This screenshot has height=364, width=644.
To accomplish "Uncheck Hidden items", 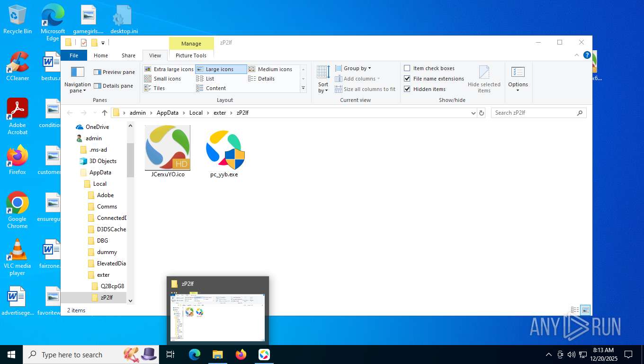I will 425,89.
